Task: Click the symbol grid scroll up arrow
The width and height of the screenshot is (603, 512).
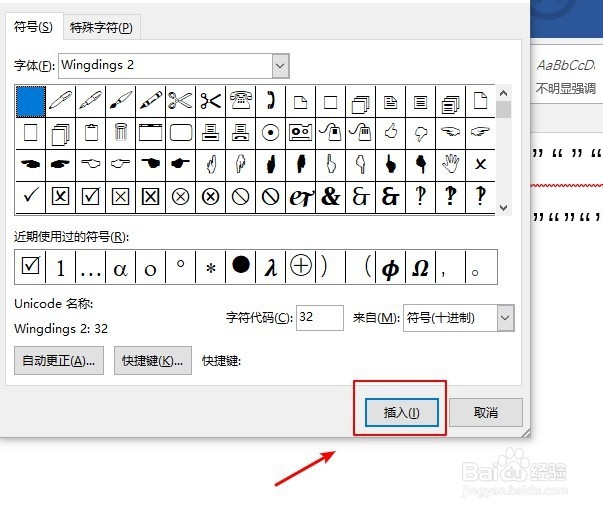Action: tap(503, 93)
